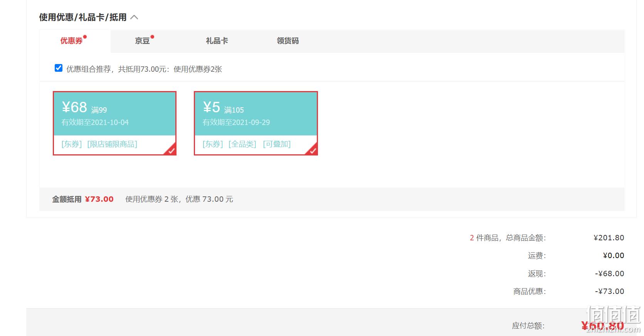Click the 使用优惠/礼品卡/抵用 heading
This screenshot has height=336, width=644.
[x=83, y=17]
